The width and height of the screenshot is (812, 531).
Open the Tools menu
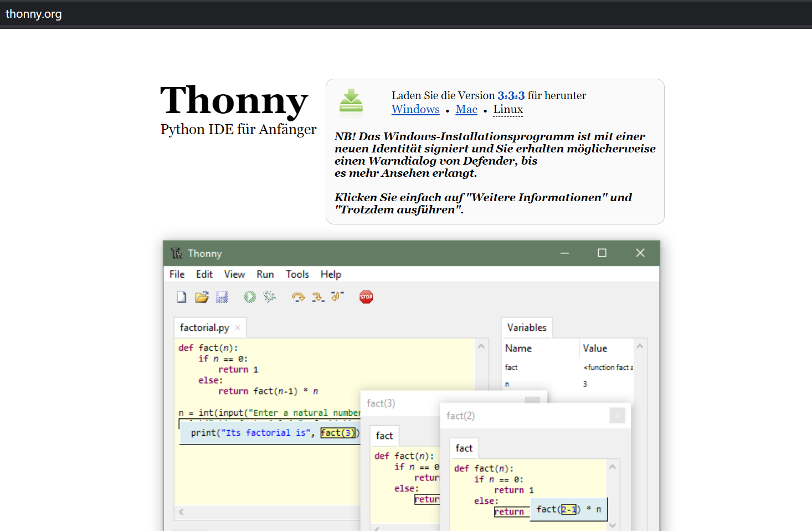coord(297,274)
